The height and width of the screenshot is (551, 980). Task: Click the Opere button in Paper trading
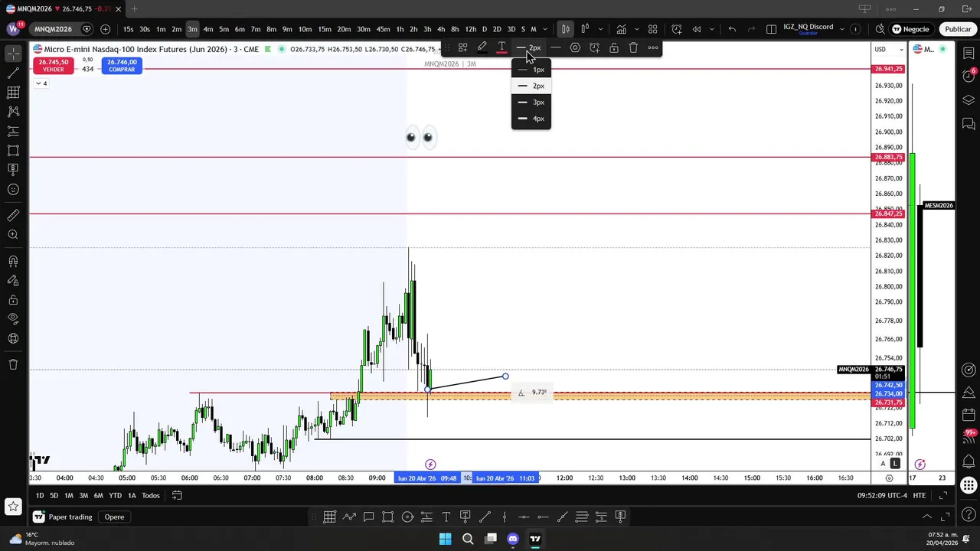(x=114, y=517)
